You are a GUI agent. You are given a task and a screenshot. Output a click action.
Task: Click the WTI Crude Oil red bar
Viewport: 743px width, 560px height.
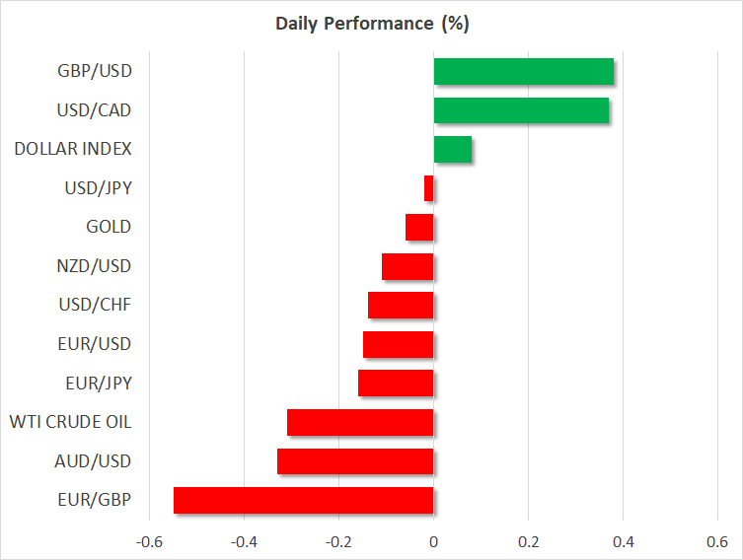tap(360, 422)
